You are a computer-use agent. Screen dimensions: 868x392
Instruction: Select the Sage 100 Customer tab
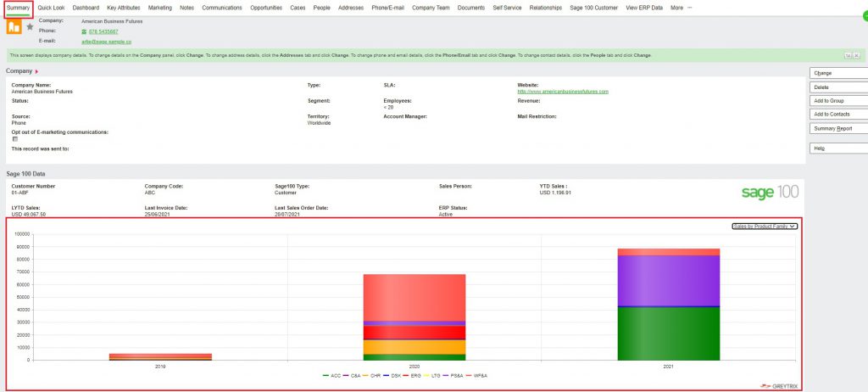click(594, 8)
